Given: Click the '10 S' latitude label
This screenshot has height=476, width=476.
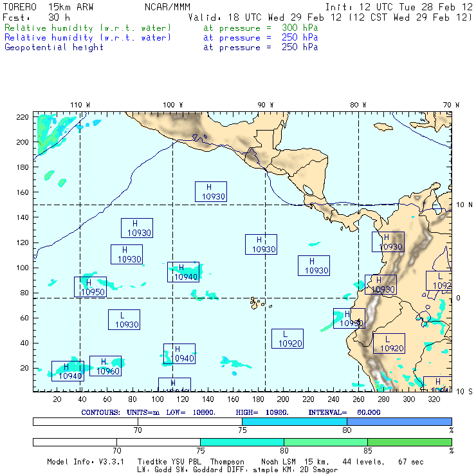Looking at the screenshot, I should point(464,392).
